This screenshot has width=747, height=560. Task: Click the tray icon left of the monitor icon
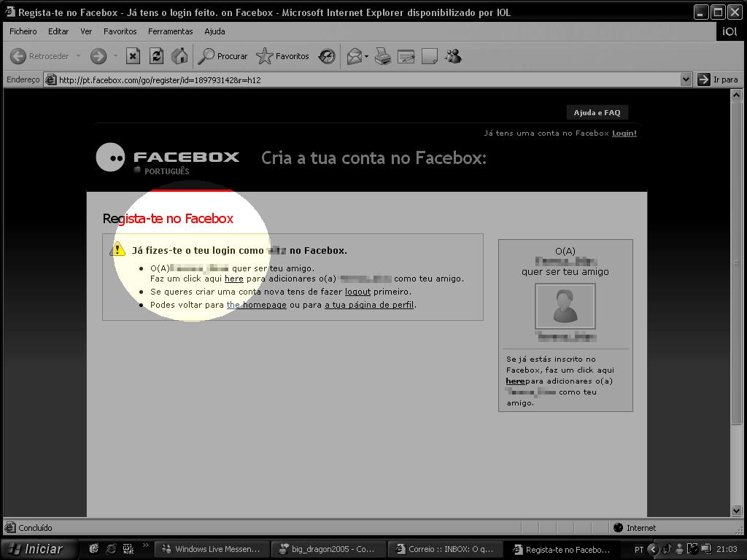click(x=693, y=550)
